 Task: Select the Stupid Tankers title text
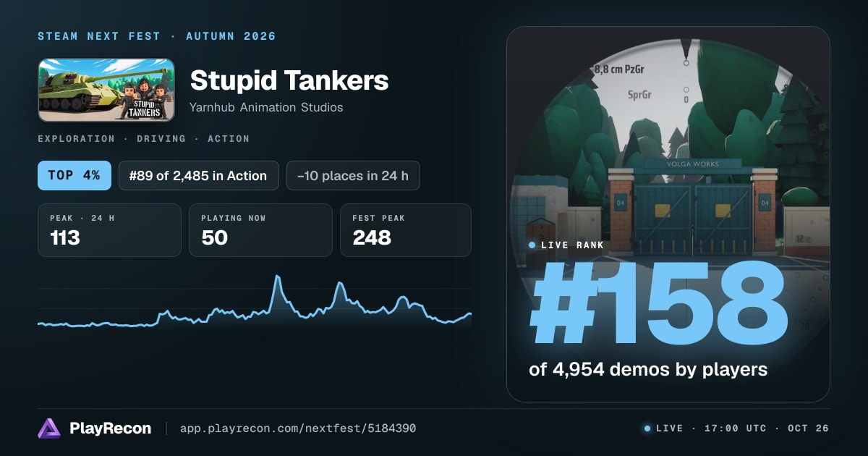click(289, 81)
